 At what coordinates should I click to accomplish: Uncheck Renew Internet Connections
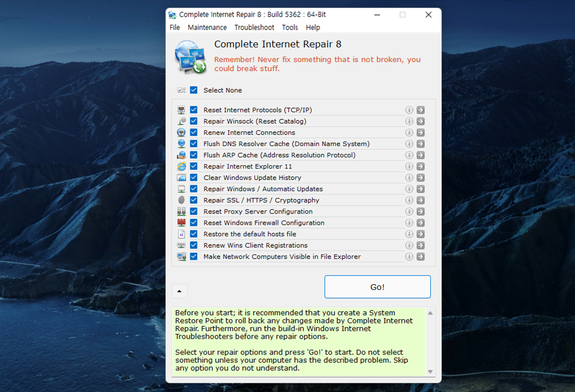(194, 132)
